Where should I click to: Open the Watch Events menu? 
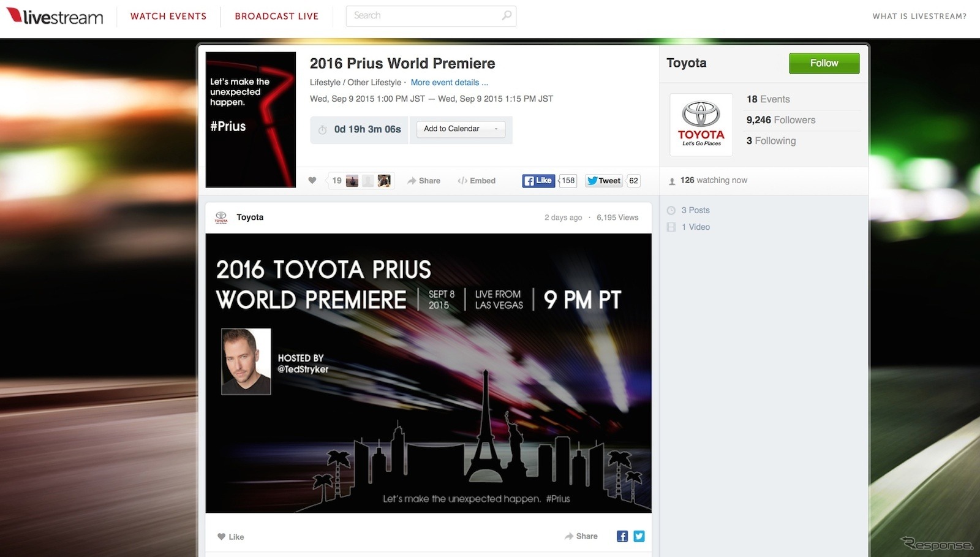168,17
